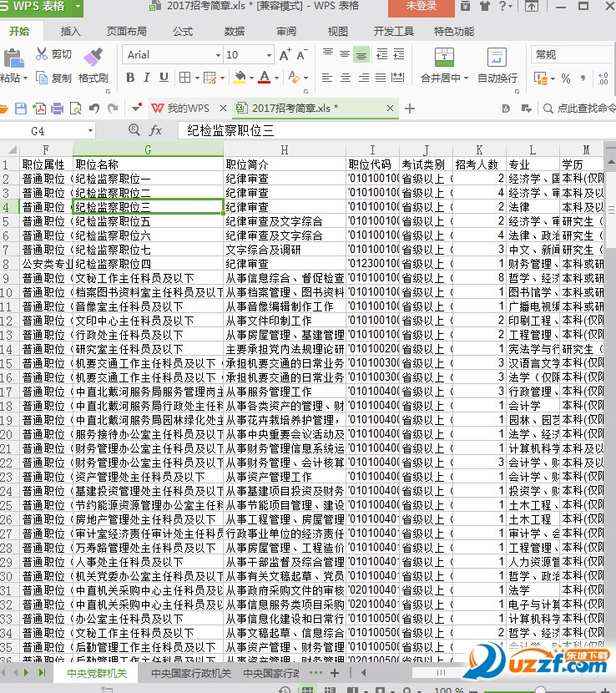The height and width of the screenshot is (693, 616).
Task: Click Wrap Text (自动换行) button
Action: [497, 65]
